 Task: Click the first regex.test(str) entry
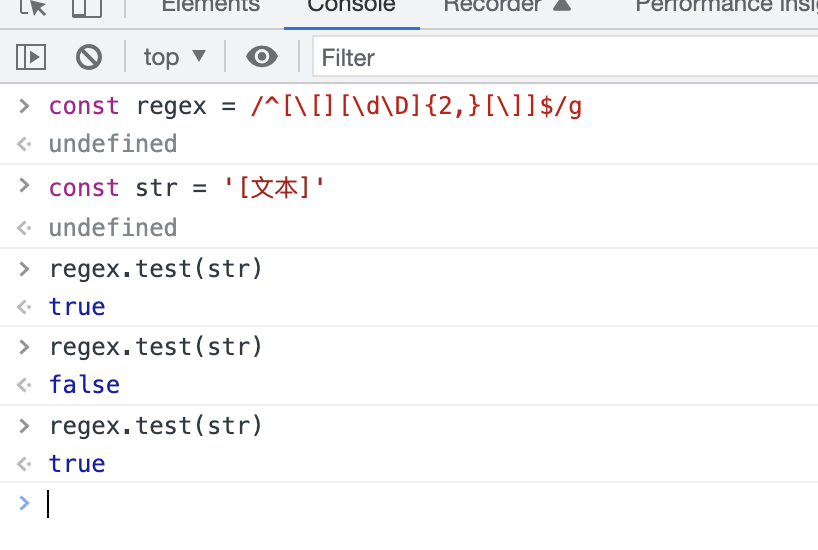pos(155,269)
